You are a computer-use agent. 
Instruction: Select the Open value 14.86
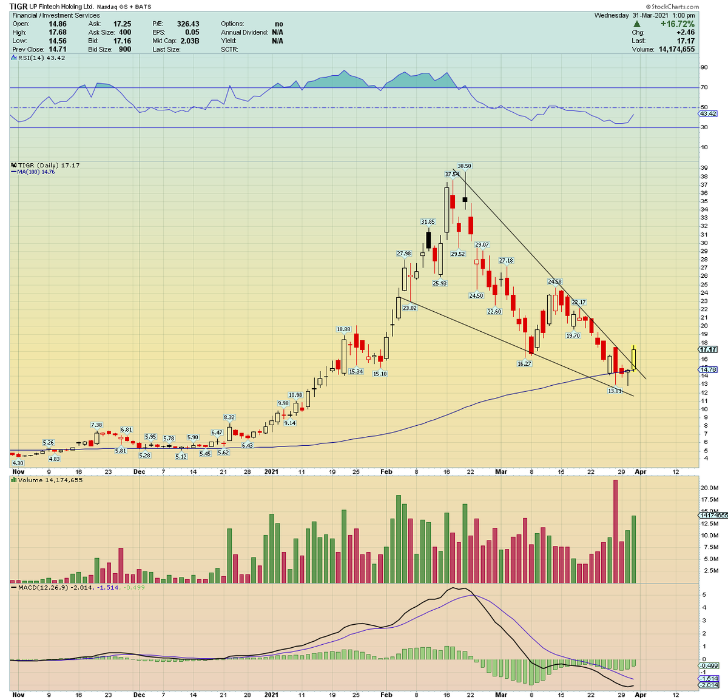[57, 24]
